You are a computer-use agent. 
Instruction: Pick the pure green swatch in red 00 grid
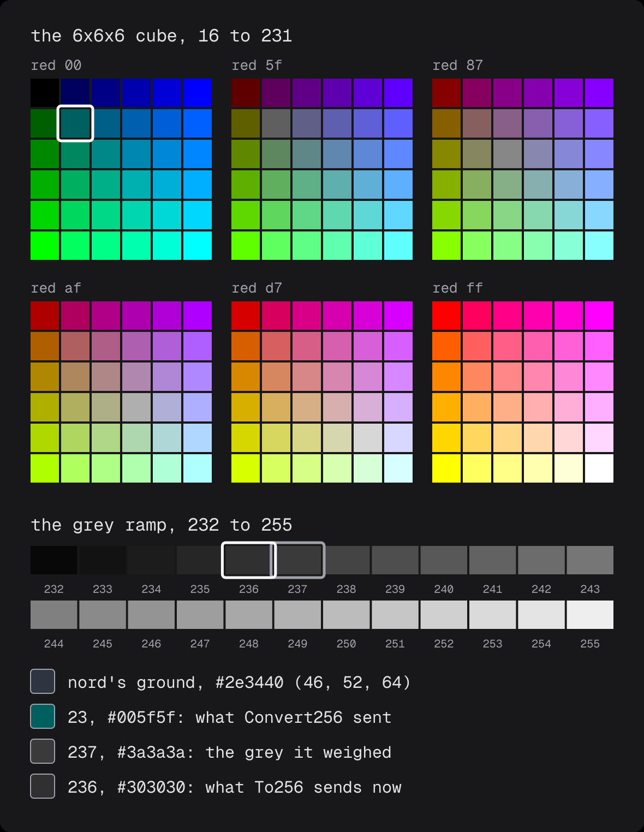point(45,246)
